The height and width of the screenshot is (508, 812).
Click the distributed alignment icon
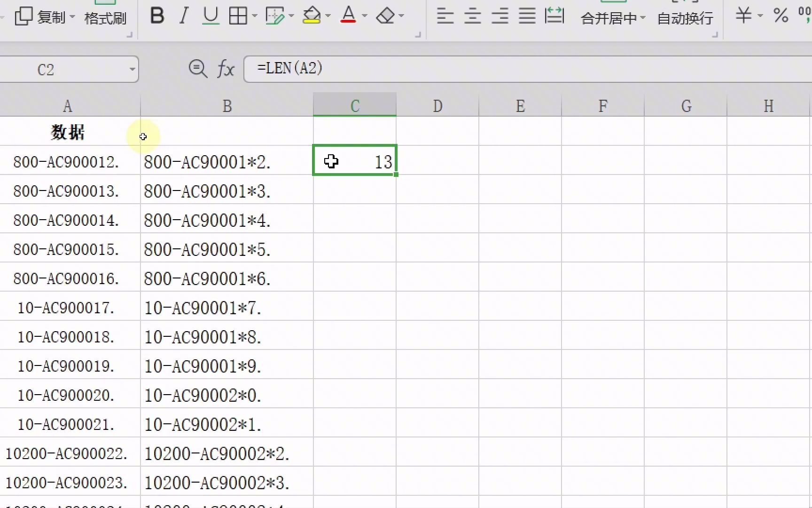[x=554, y=16]
